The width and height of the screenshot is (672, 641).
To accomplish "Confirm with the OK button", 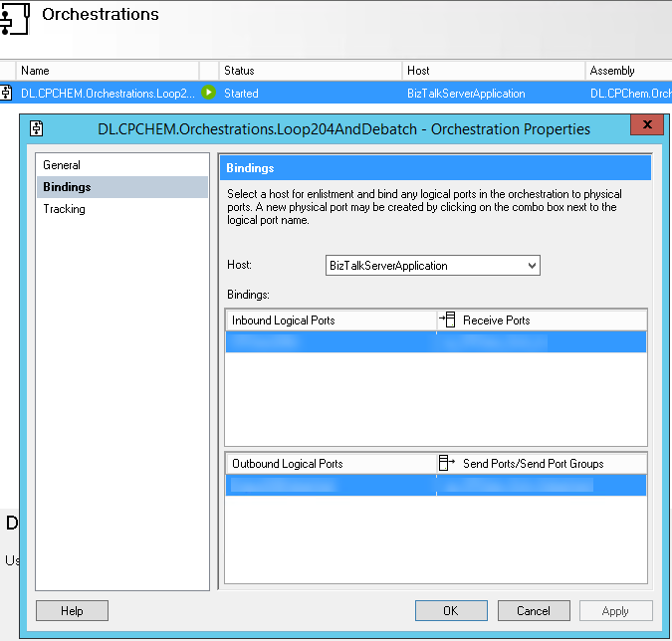I will click(451, 610).
